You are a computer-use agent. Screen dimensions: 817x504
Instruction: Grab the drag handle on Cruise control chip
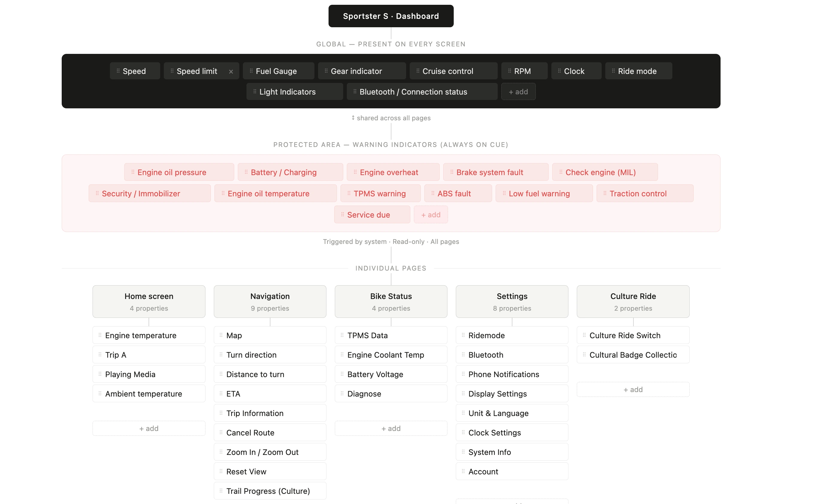pyautogui.click(x=418, y=71)
